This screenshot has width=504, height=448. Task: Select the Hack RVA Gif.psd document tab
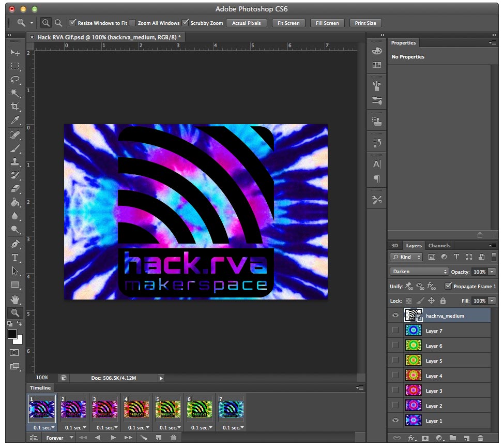109,37
